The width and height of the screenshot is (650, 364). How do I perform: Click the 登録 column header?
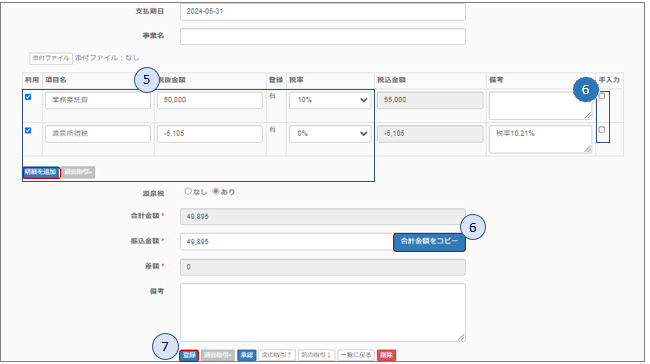276,80
